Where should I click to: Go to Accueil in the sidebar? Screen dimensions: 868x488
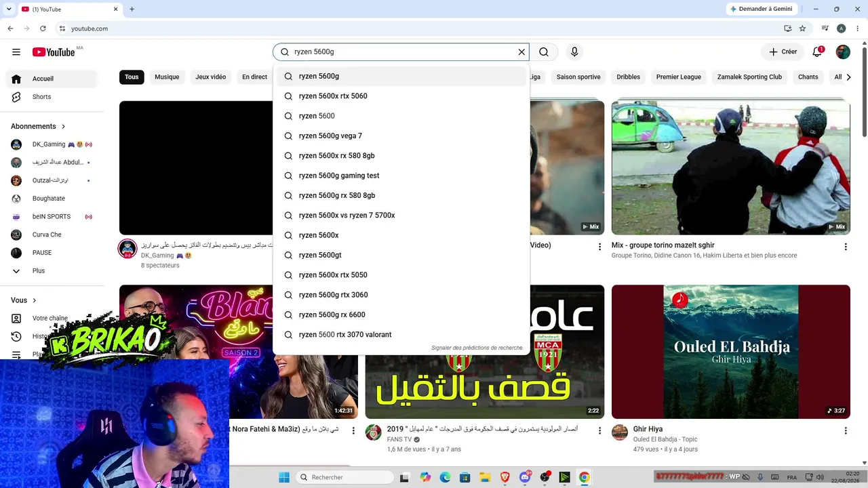pos(53,79)
